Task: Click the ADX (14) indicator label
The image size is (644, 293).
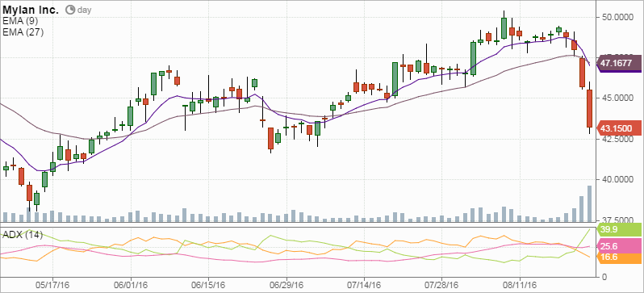Action: (x=23, y=235)
